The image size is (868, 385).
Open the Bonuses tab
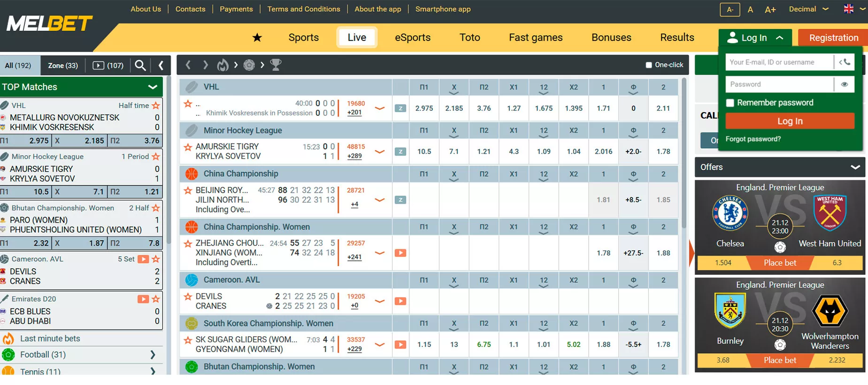[611, 38]
